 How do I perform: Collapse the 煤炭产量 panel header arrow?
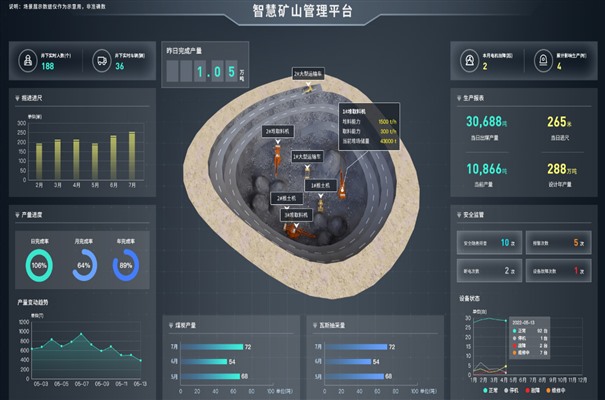171,326
